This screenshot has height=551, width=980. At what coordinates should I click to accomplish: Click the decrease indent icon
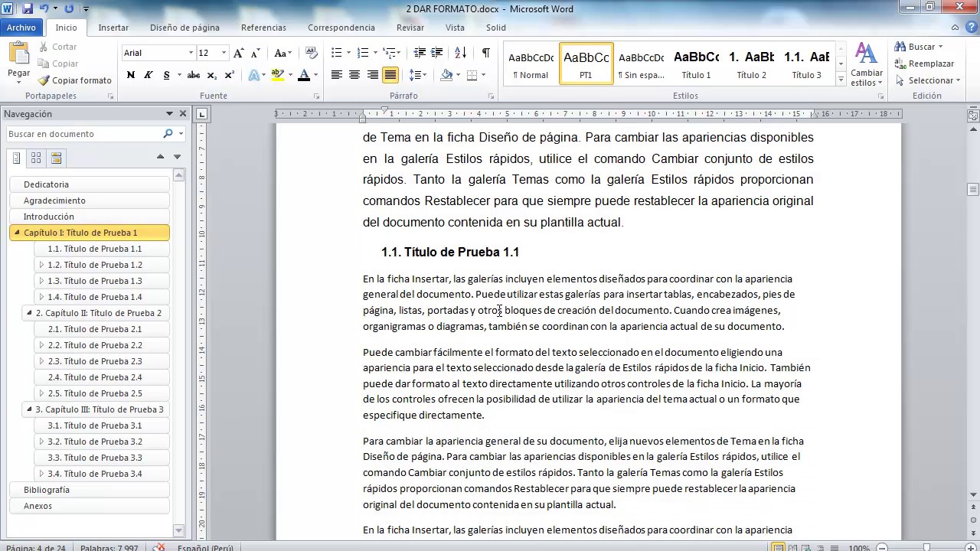(420, 53)
